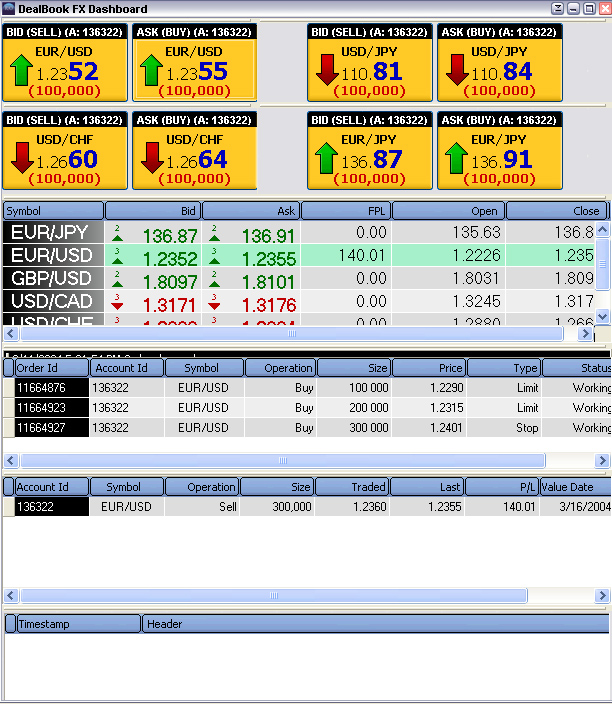The width and height of the screenshot is (612, 704).
Task: Sort the rates table by Symbol column
Action: [53, 211]
